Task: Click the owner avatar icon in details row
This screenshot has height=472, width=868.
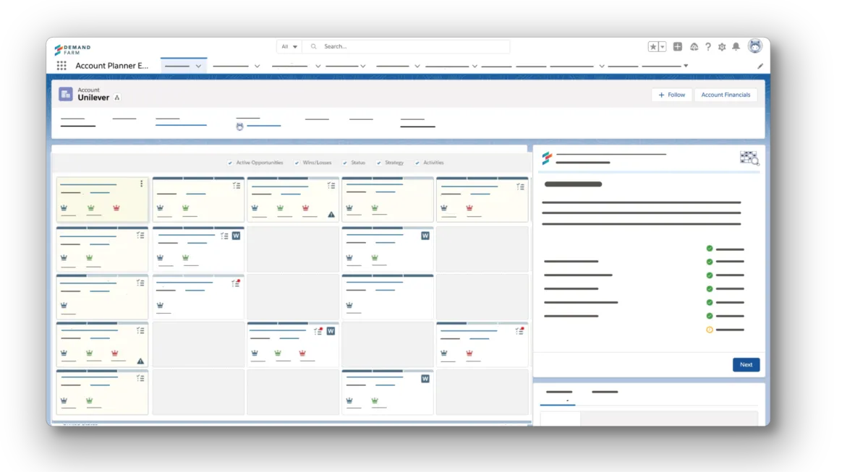Action: point(239,126)
